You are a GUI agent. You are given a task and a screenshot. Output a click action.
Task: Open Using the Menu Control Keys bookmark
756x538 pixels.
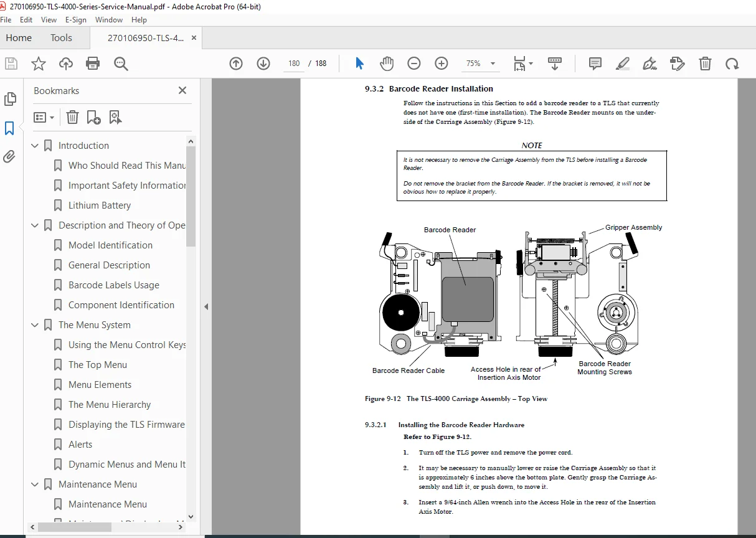tap(127, 345)
